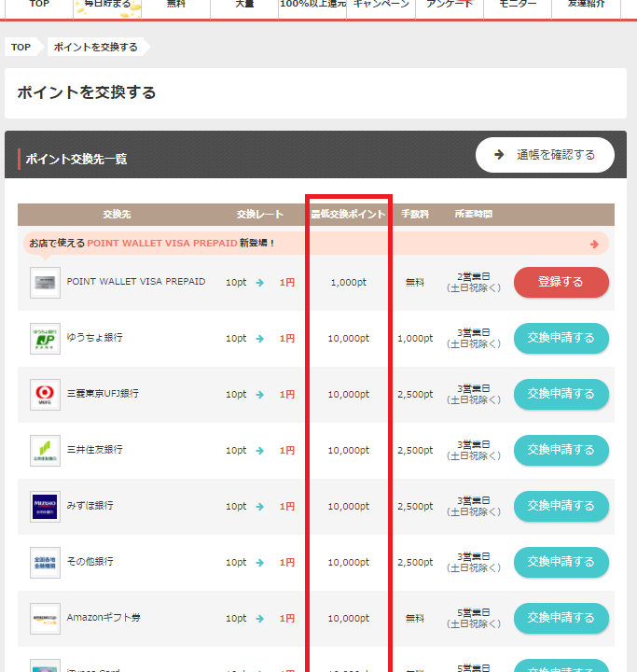Click the その他銀行 logo icon
This screenshot has height=672, width=637.
(x=45, y=563)
